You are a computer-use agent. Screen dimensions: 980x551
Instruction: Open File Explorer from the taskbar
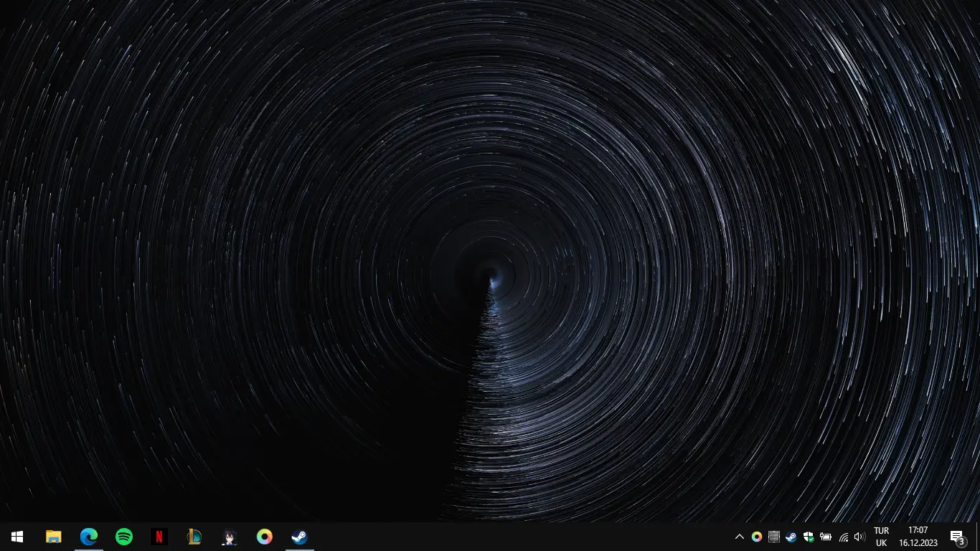click(54, 537)
